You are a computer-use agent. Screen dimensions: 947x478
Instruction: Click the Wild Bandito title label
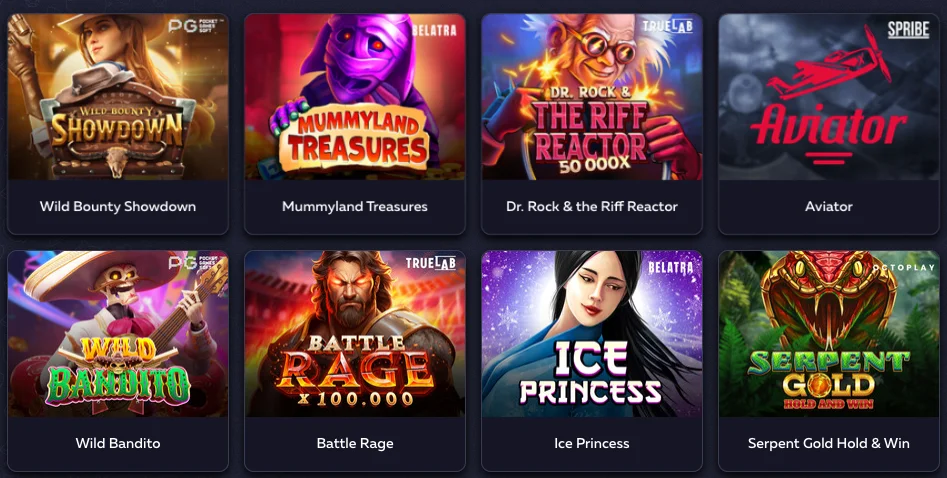tap(118, 444)
